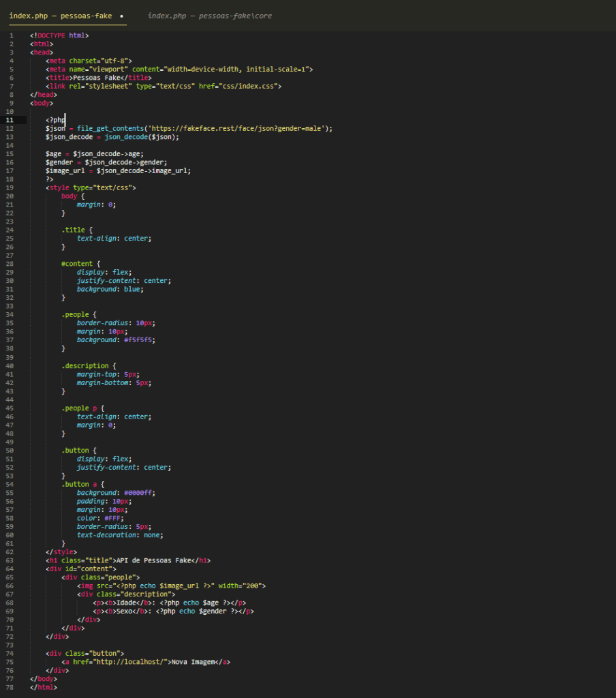Switch to the index.php pessoas-fake\core tab

[209, 15]
